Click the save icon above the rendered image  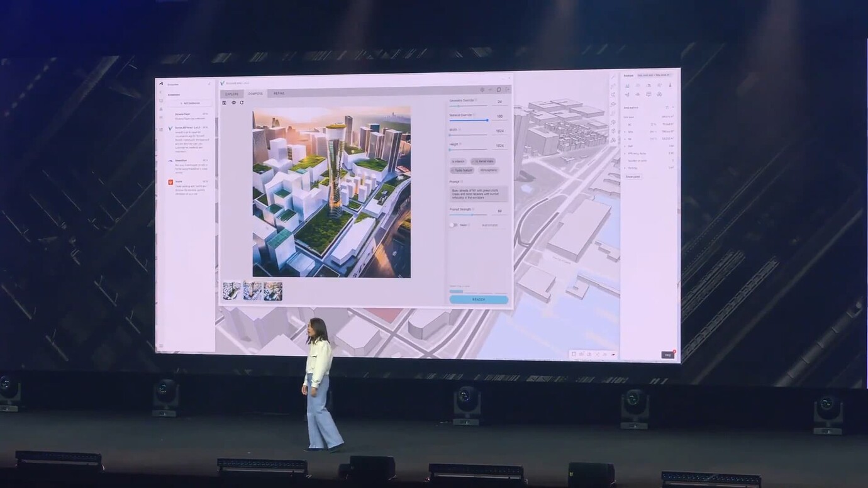225,103
